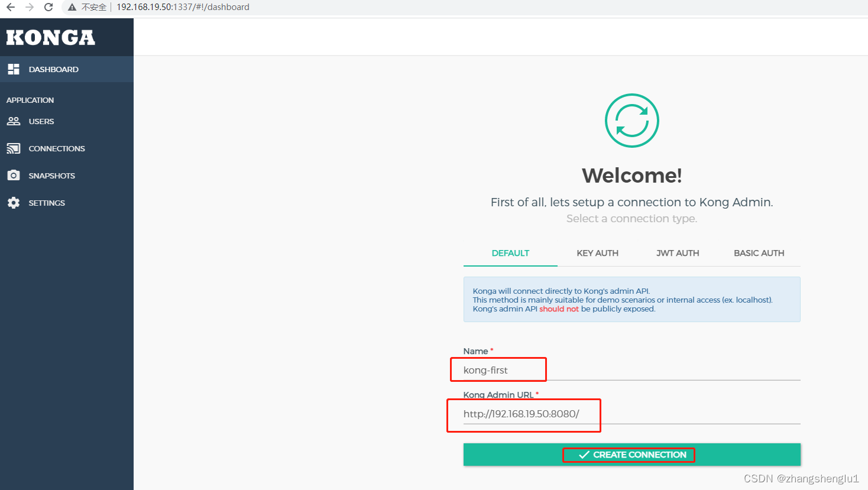Click the CREATE CONNECTION button

click(632, 455)
